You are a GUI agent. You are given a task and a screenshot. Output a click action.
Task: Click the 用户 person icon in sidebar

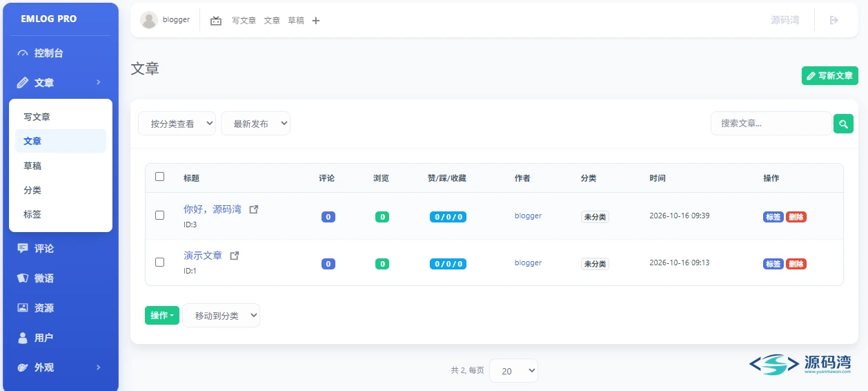(x=23, y=338)
